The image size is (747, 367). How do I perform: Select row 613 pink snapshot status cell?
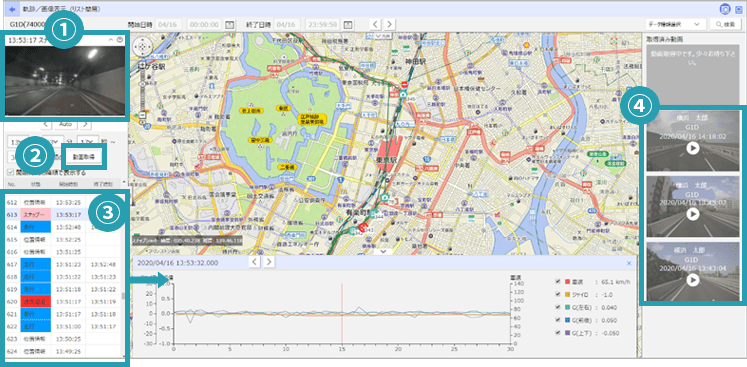tap(36, 214)
